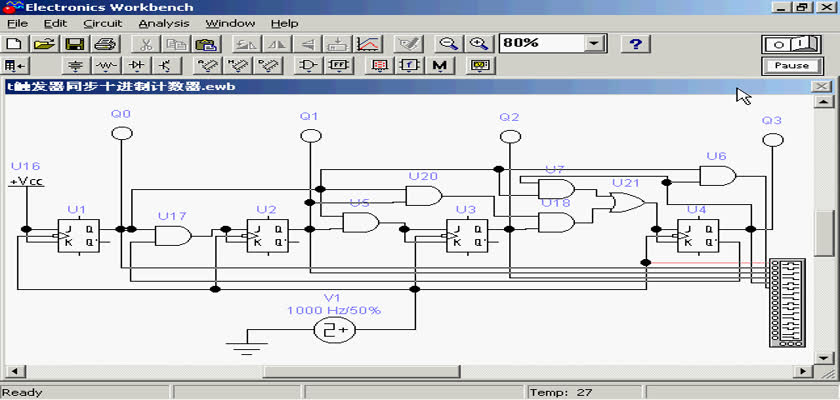Expand the 80% zoom dropdown

595,44
